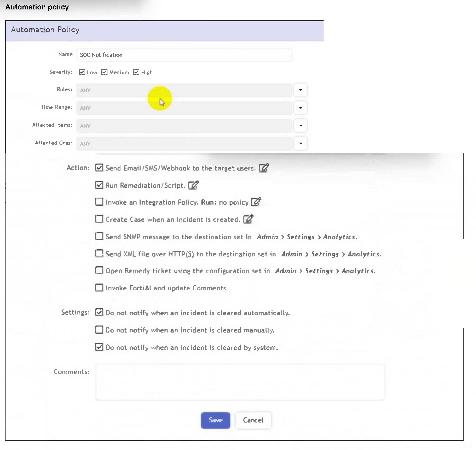Toggle the High severity checkbox
Screen dimensions: 476x450
[136, 72]
